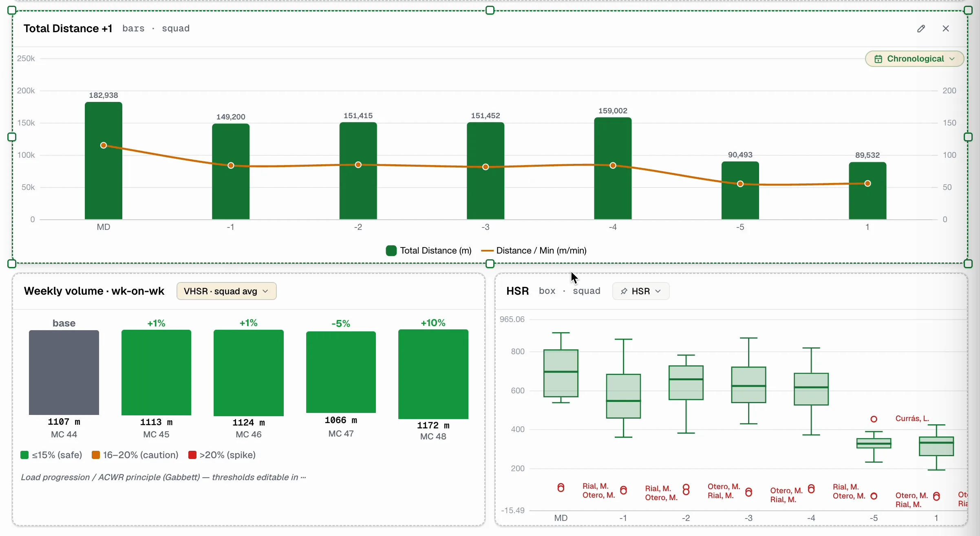The image size is (980, 536).
Task: Select the MC 46 weekly volume bar
Action: pyautogui.click(x=249, y=373)
